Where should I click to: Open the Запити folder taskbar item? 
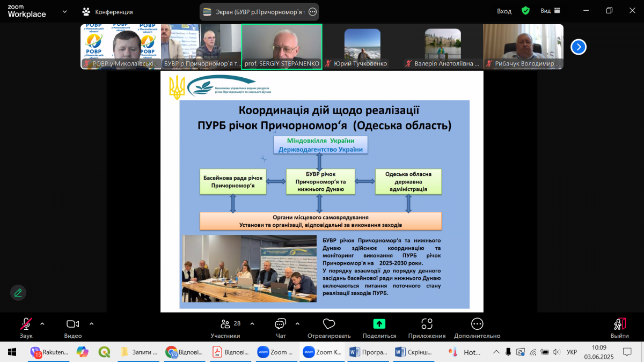point(138,352)
